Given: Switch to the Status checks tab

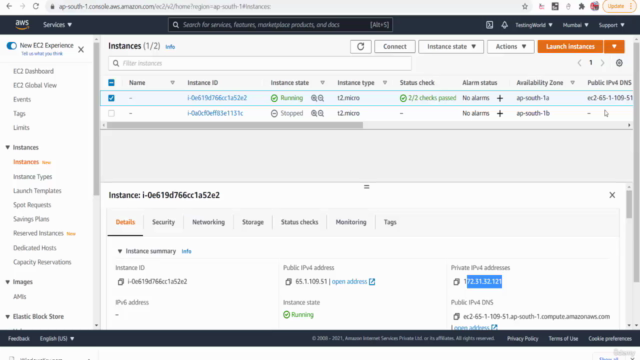Looking at the screenshot, I should click(299, 222).
